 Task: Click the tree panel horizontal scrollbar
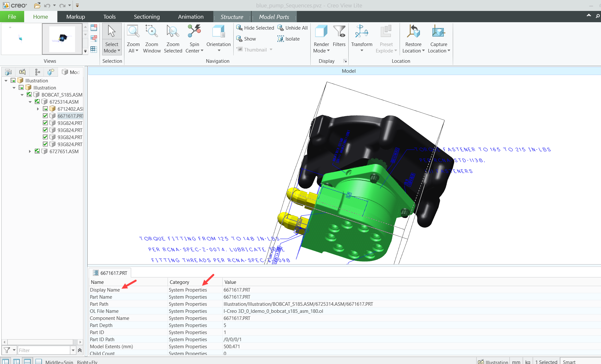pos(40,342)
